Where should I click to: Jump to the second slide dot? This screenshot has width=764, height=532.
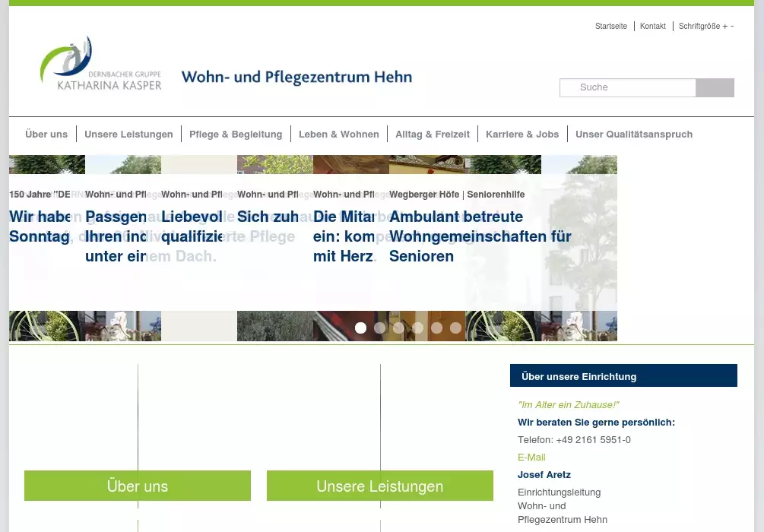379,328
